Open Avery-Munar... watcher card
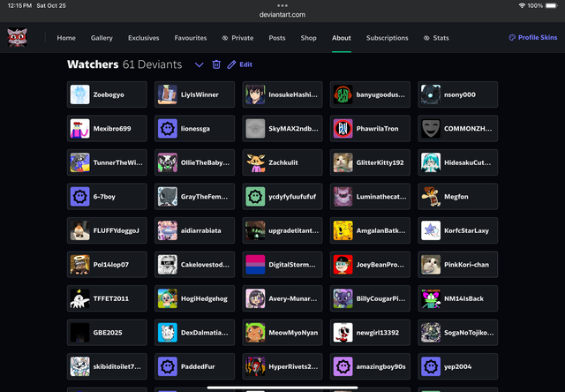Viewport: 565px width, 392px height. click(x=282, y=298)
